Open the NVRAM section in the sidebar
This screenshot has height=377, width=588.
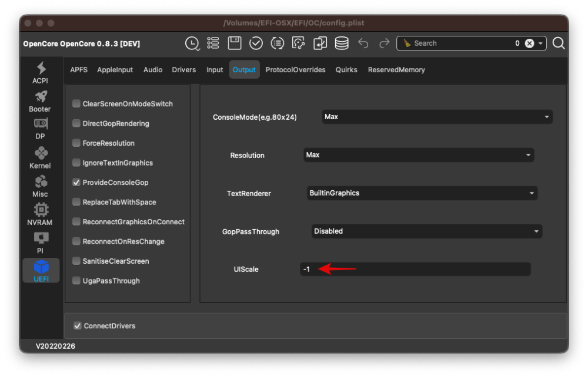click(x=40, y=214)
